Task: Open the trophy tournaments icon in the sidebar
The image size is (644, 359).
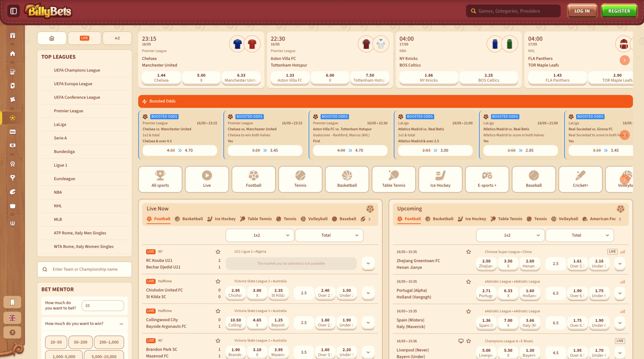Action: (12, 178)
